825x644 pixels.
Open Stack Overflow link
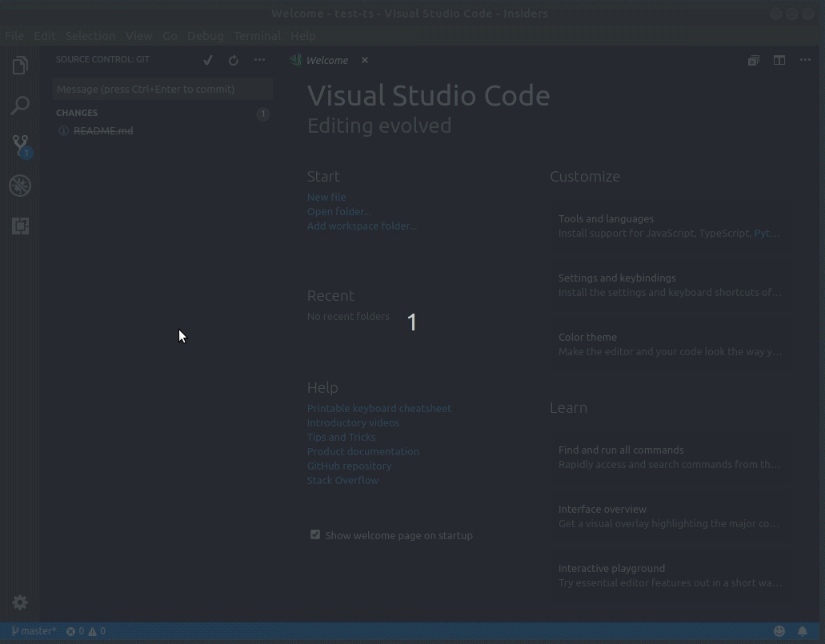342,480
